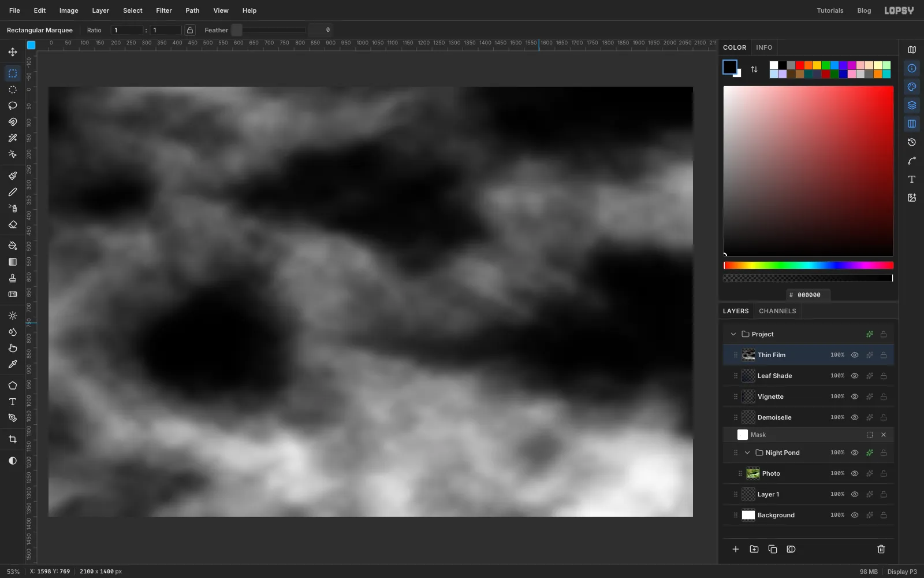
Task: Click the Mask thumbnail
Action: [743, 435]
